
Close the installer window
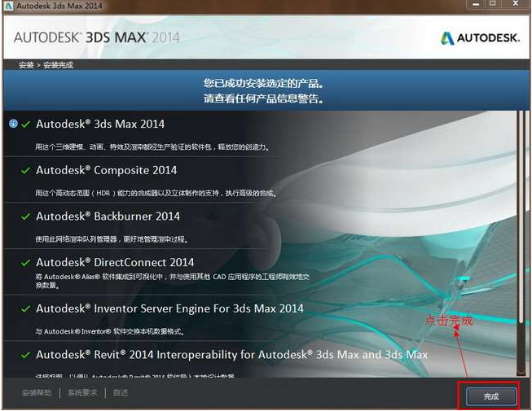coord(516,4)
